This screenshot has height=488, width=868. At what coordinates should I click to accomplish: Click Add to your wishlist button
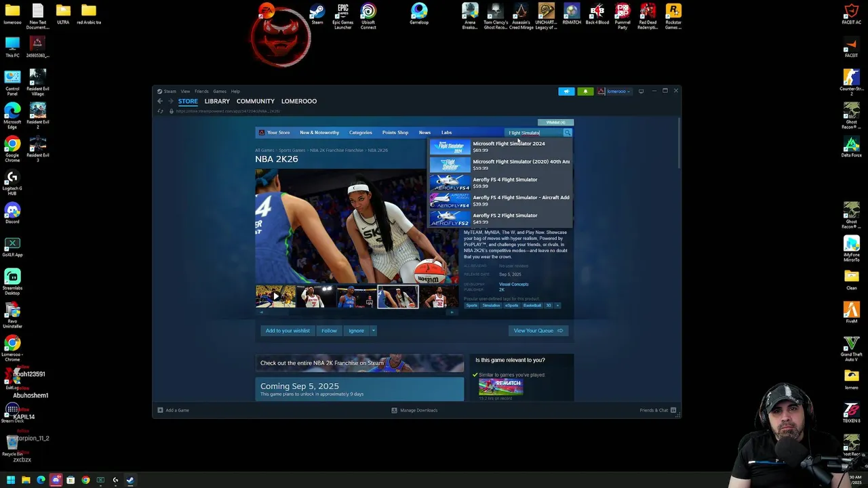pyautogui.click(x=288, y=331)
